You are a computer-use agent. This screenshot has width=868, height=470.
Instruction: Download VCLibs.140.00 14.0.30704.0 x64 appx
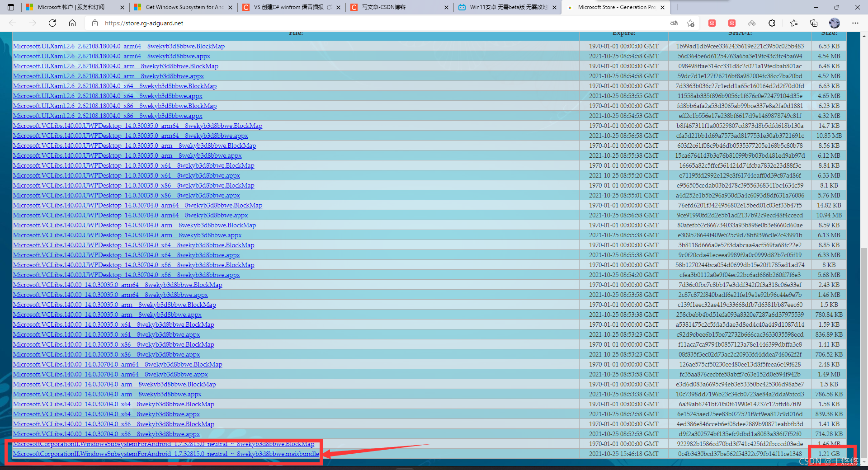coord(106,414)
